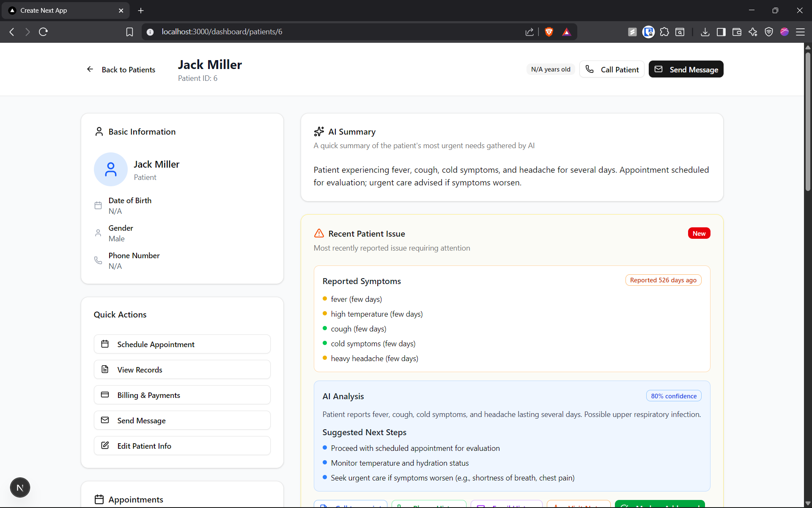Open the Brave wallet icon
The height and width of the screenshot is (508, 812).
(737, 32)
